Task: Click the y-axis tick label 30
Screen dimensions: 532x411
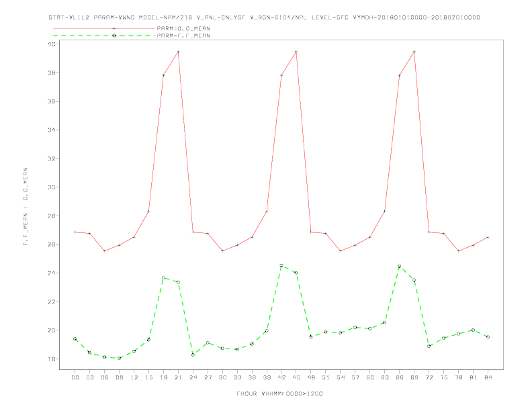Action: [52, 187]
